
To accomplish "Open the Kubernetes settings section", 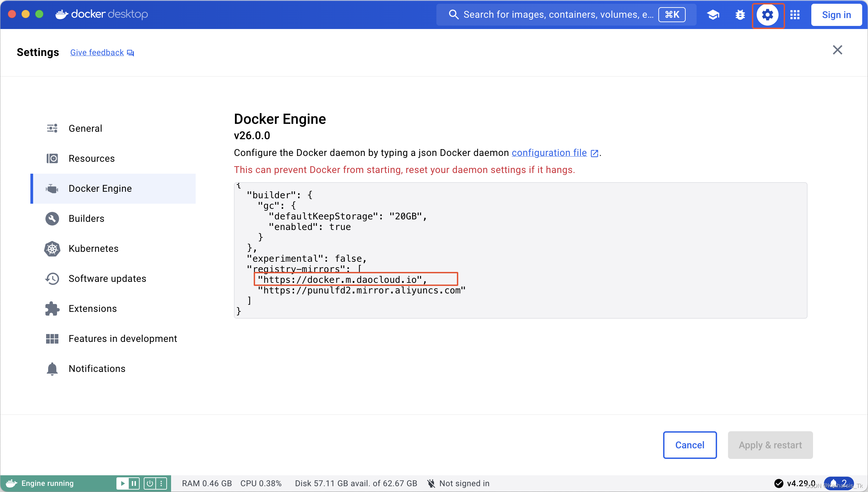I will (x=93, y=248).
